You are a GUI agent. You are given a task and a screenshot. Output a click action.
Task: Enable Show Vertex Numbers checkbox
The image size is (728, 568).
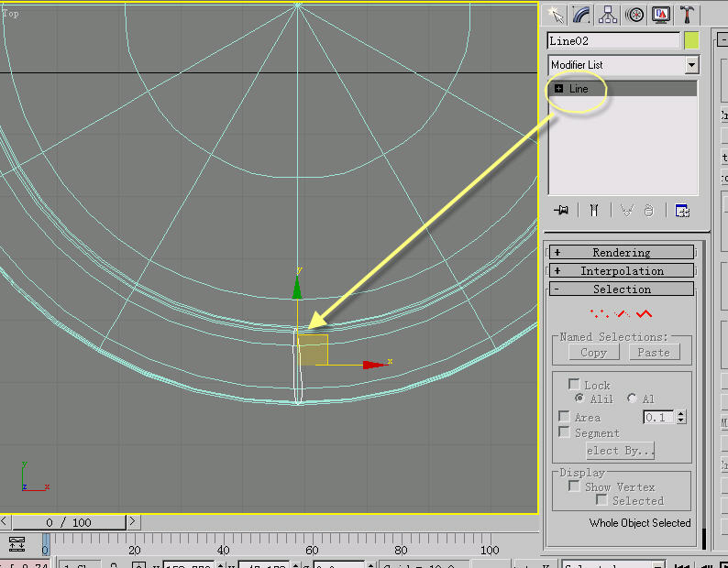point(574,486)
